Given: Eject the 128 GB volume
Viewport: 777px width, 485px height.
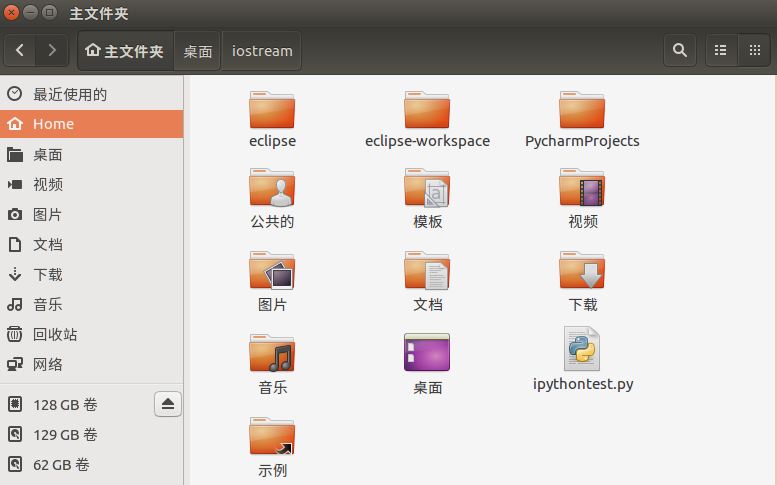Looking at the screenshot, I should coord(167,404).
